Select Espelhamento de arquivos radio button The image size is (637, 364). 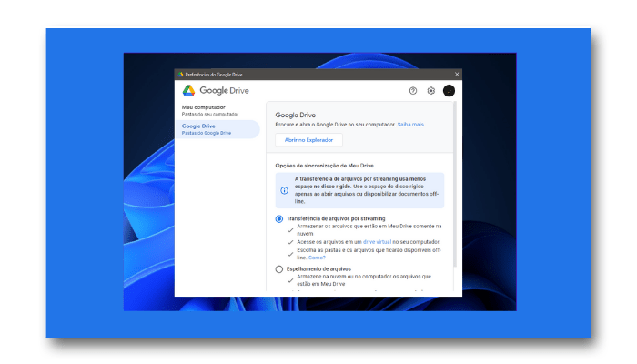[279, 269]
